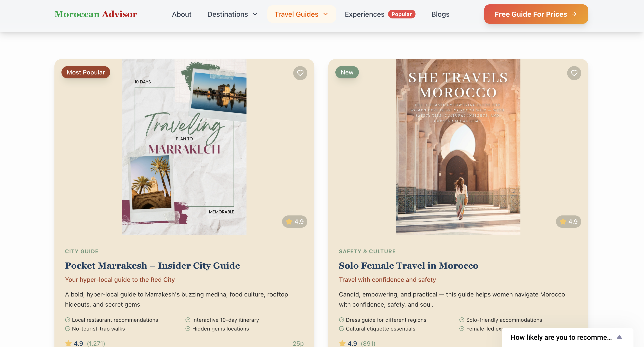
Task: Click the Moroccan Advisor logo
Action: (x=96, y=14)
